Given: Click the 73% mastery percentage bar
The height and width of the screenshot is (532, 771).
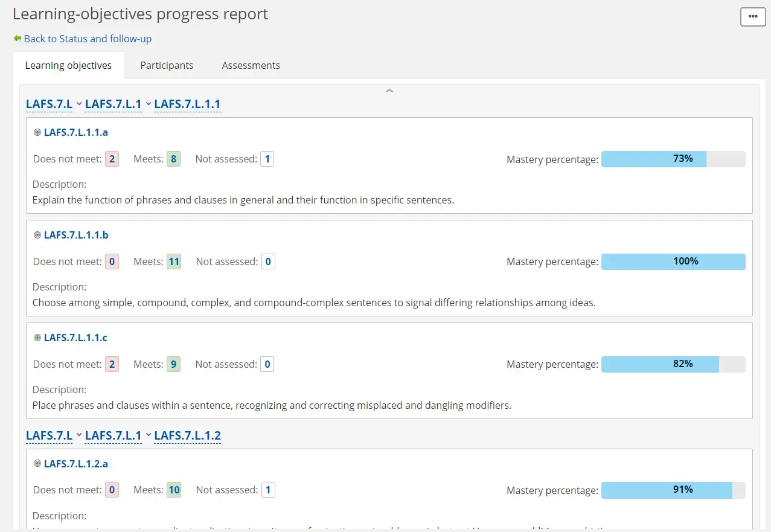Looking at the screenshot, I should click(x=673, y=159).
